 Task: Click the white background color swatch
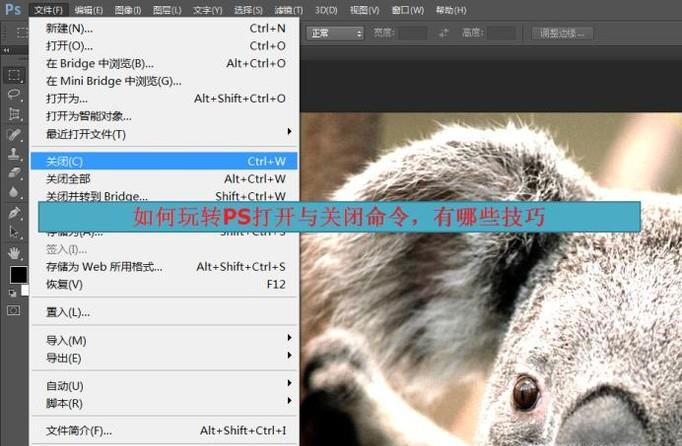tap(25, 290)
